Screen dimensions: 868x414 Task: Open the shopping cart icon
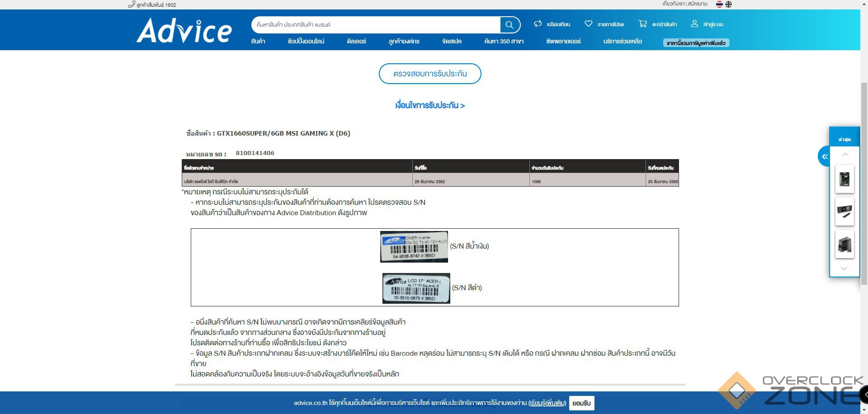click(642, 24)
